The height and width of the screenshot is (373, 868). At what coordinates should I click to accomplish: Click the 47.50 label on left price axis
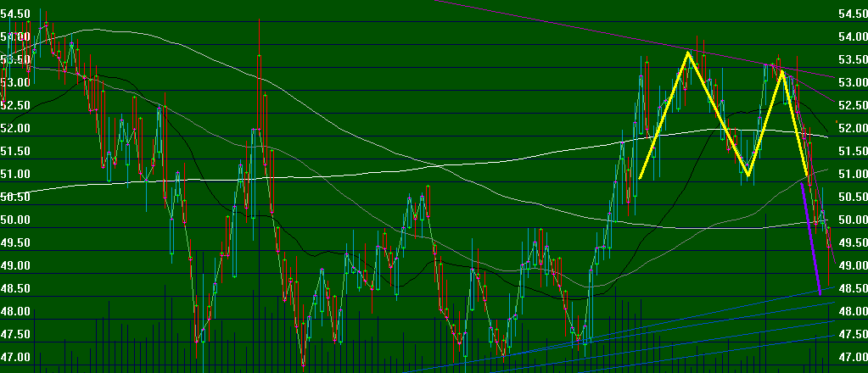tap(15, 334)
